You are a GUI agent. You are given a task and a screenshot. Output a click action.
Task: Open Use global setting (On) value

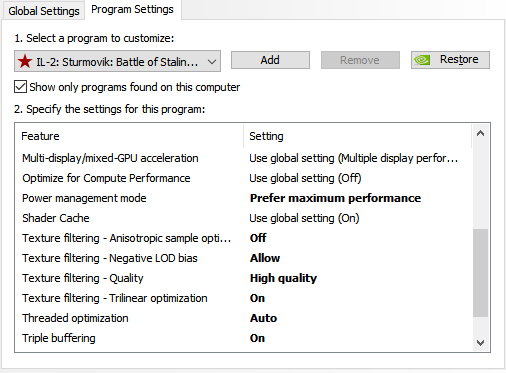pyautogui.click(x=304, y=218)
